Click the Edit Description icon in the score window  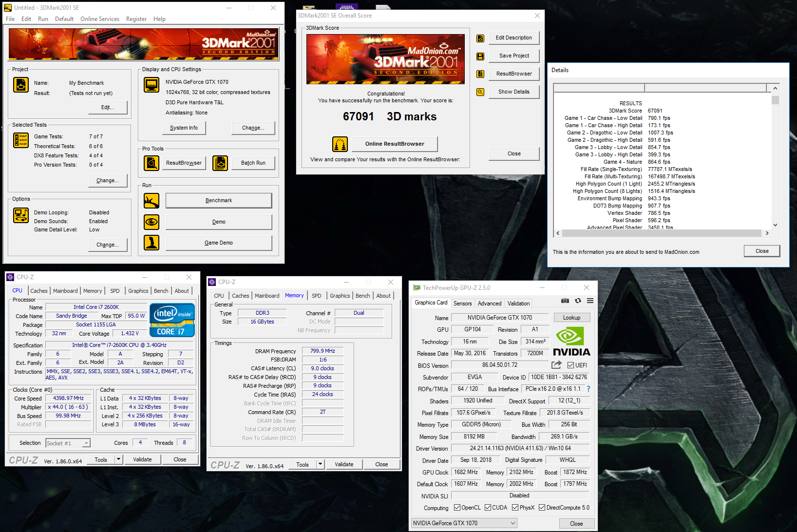point(480,38)
